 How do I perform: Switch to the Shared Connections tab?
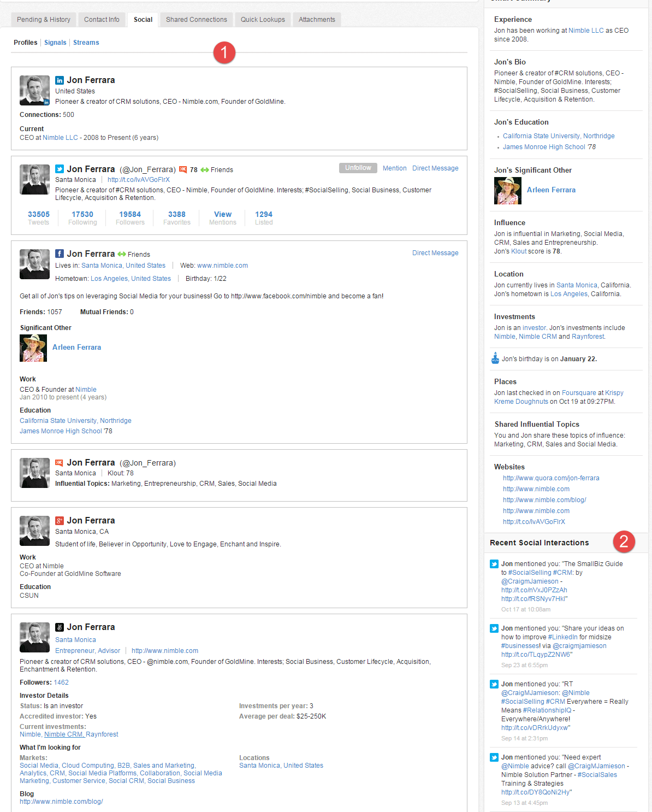pos(197,20)
